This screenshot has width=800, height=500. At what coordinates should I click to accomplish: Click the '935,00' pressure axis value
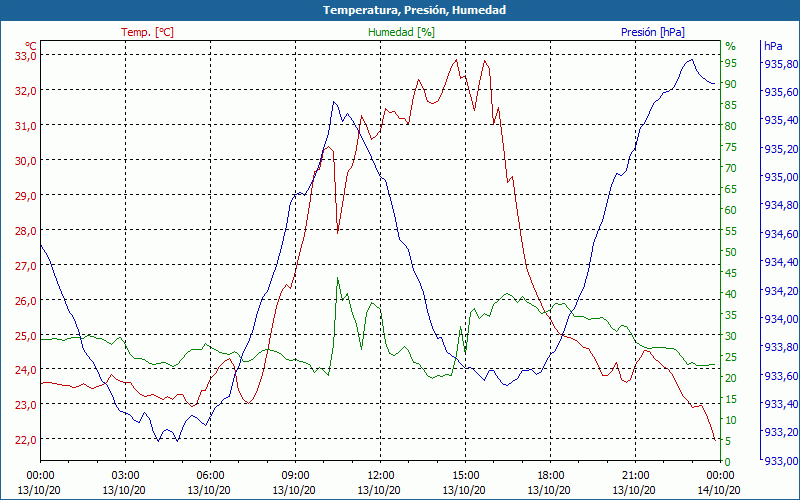coord(780,177)
